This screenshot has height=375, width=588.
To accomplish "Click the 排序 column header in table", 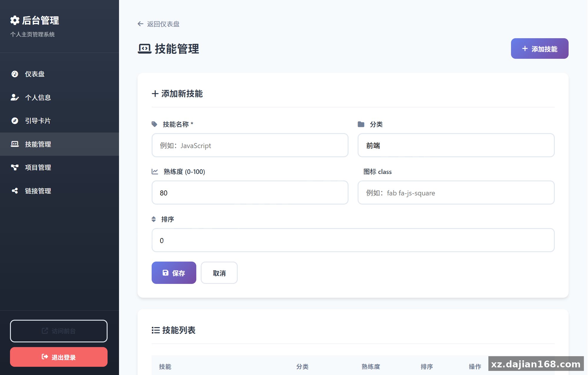I will point(427,366).
